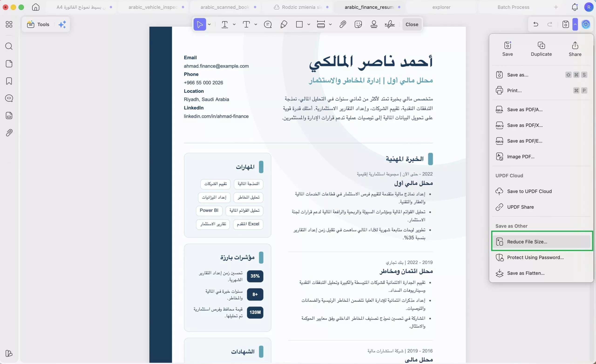Click the Tools button
This screenshot has width=596, height=364.
38,24
